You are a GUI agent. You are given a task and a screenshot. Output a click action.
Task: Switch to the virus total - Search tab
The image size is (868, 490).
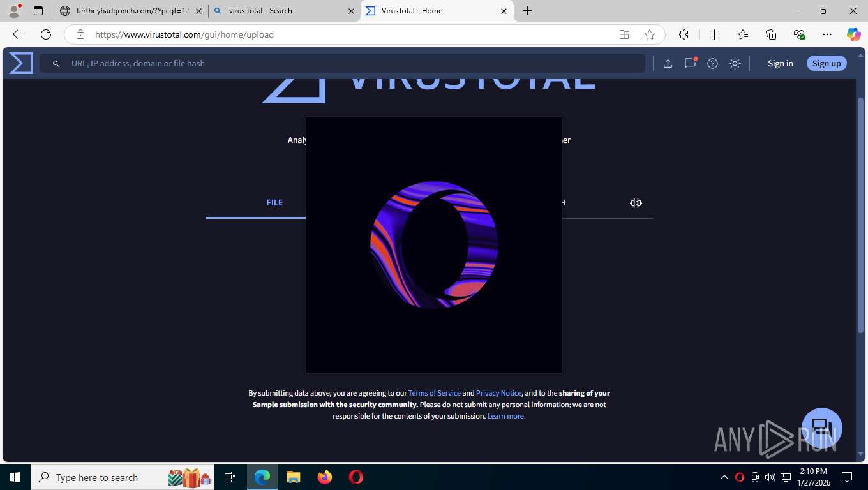tap(285, 11)
